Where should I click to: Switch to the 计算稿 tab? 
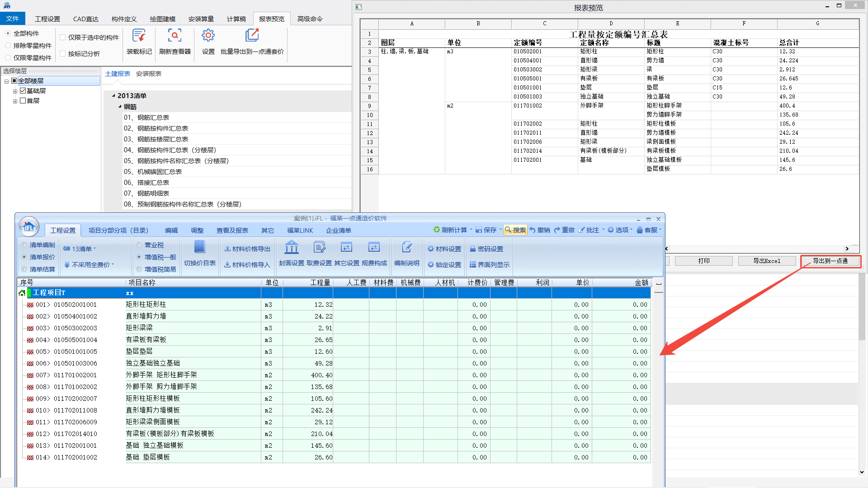[236, 19]
